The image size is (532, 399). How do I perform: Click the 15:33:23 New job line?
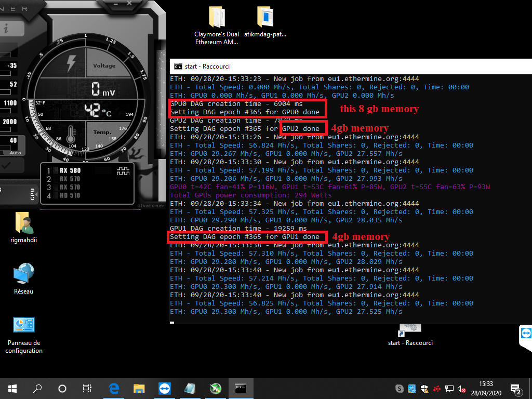[x=295, y=79]
